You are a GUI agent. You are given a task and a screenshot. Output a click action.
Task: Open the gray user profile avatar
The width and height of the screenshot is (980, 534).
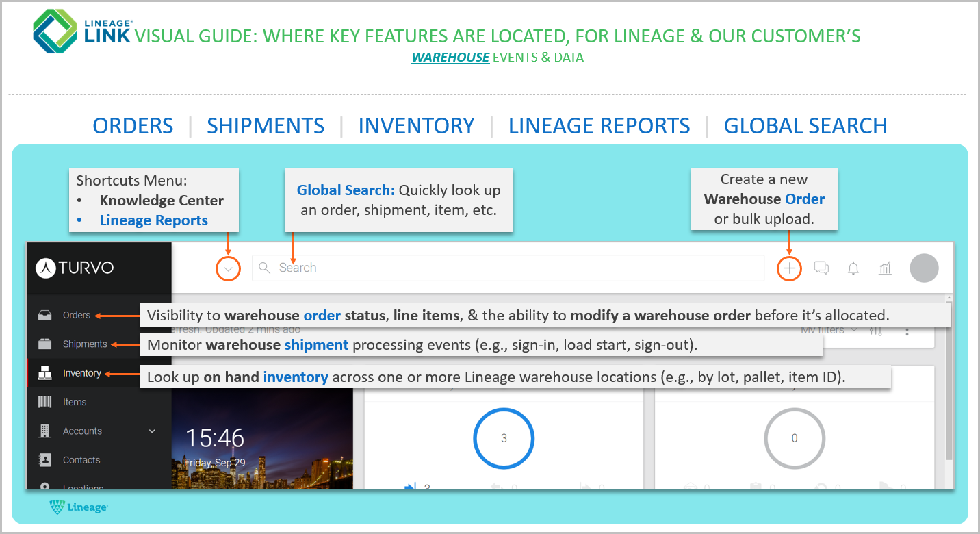pos(924,268)
